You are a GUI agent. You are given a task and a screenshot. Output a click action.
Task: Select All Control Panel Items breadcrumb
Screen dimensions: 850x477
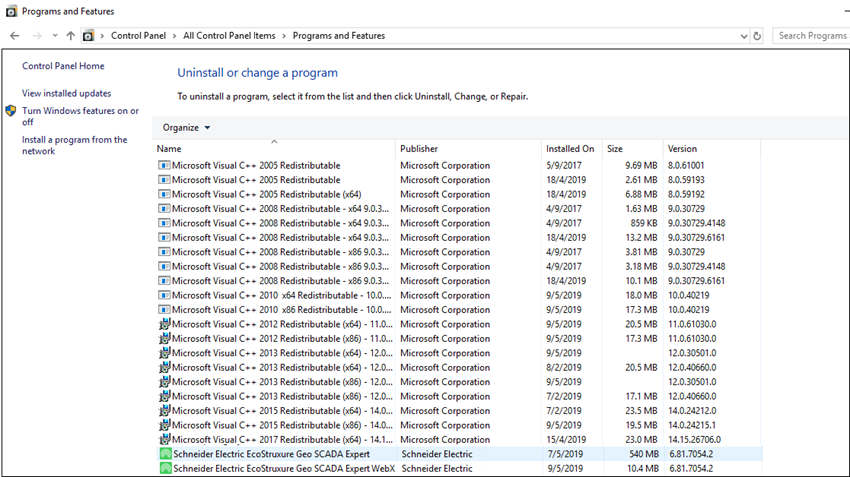[229, 36]
